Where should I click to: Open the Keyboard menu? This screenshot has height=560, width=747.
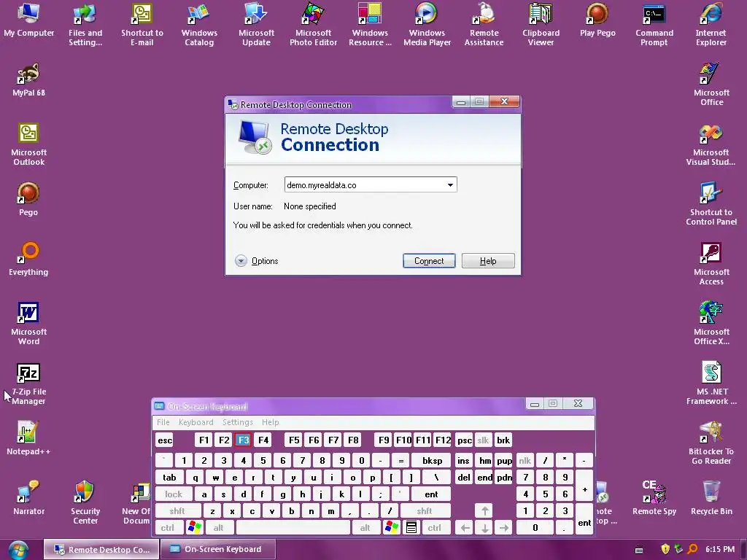[196, 422]
